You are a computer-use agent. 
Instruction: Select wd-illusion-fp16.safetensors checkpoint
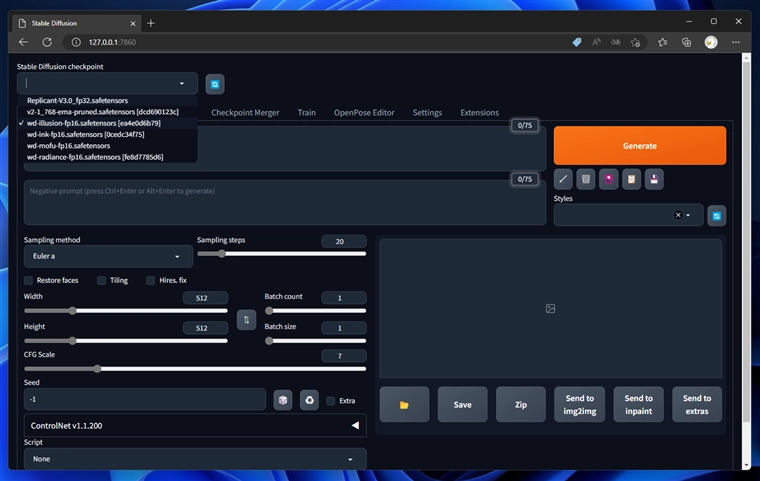pos(108,123)
